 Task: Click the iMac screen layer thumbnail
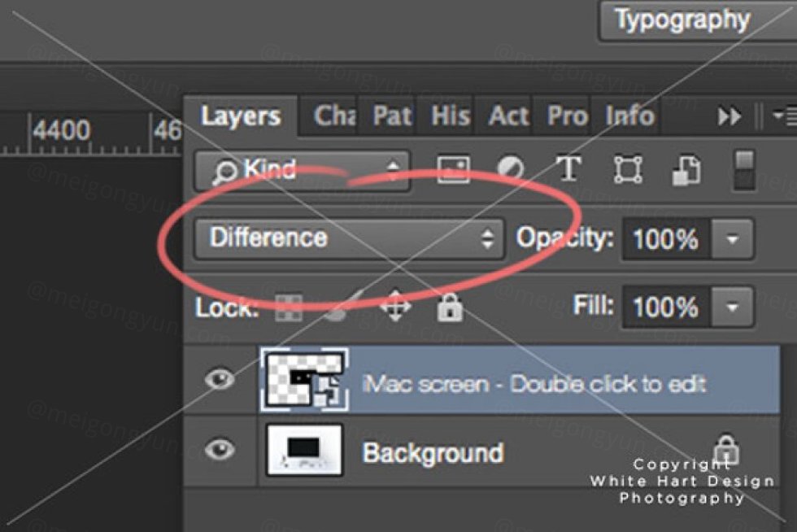click(x=303, y=379)
